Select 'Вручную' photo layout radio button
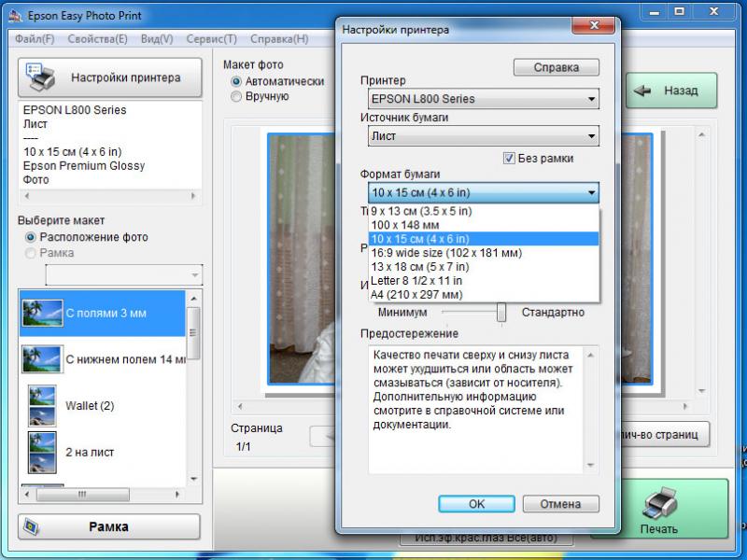Viewport: 747px width, 560px height. pos(236,96)
